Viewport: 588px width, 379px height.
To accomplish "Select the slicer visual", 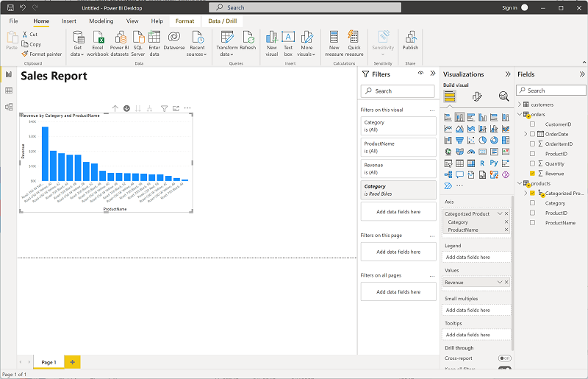I will click(448, 163).
